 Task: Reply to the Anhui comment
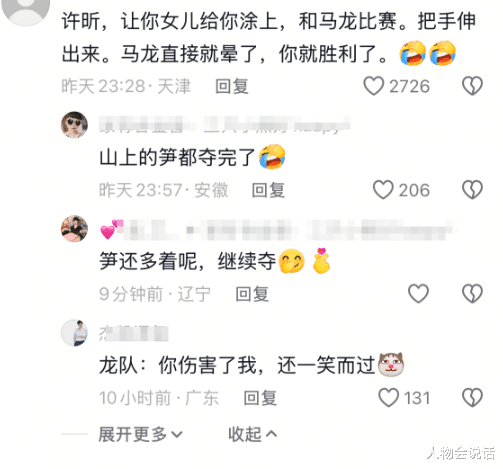pos(268,190)
